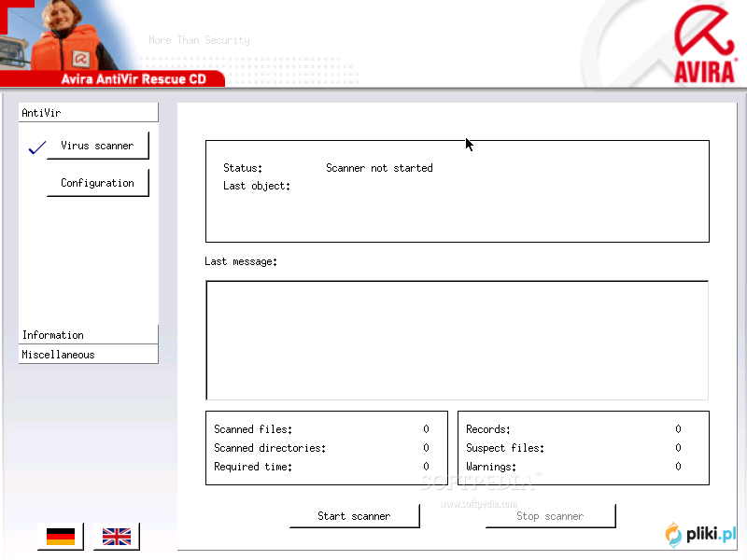The width and height of the screenshot is (747, 560).
Task: Click inside the Last message box
Action: click(x=458, y=341)
